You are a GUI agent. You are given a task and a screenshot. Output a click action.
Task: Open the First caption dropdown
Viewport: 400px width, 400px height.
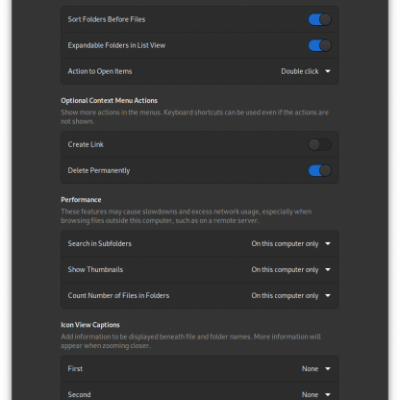[316, 369]
